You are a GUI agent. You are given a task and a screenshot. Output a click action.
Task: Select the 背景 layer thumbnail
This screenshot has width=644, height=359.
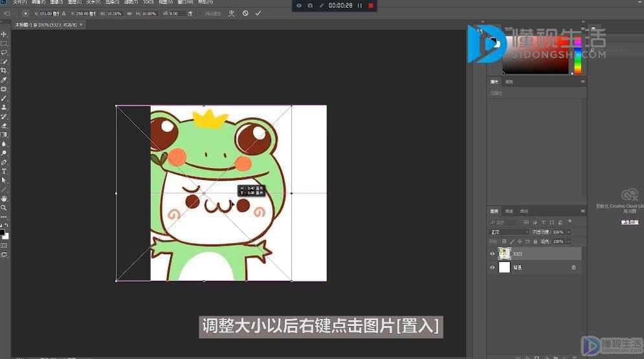coord(504,268)
